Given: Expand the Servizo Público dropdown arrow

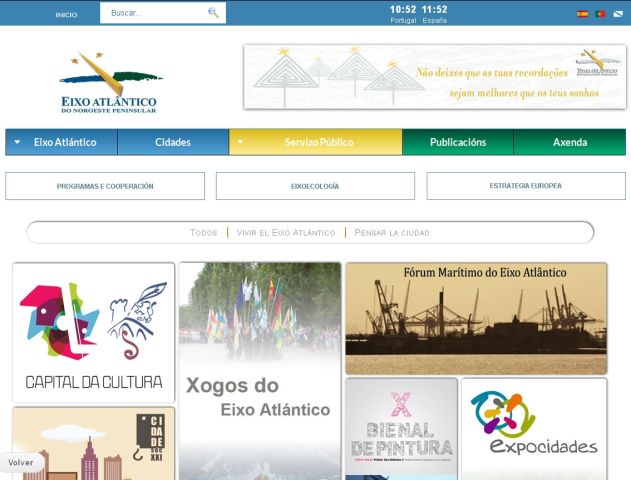Looking at the screenshot, I should 241,143.
